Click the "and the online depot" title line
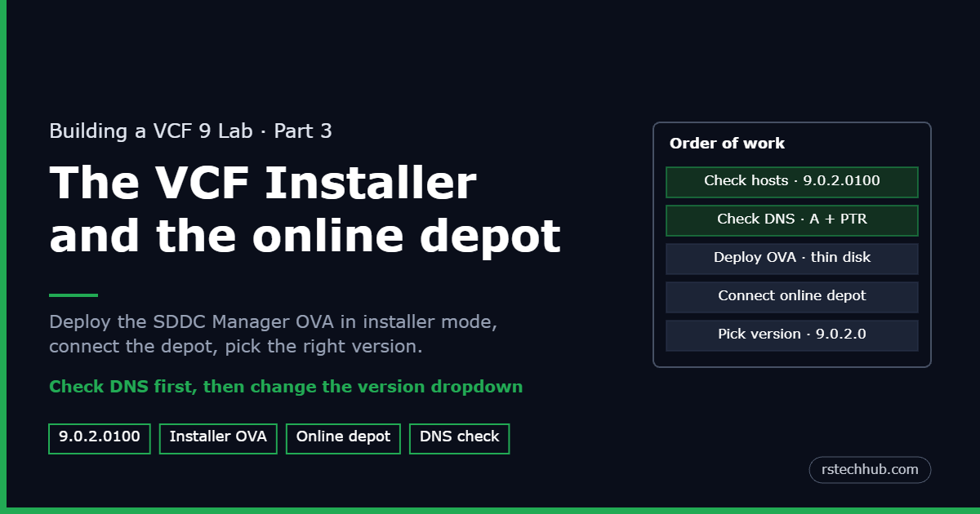This screenshot has height=514, width=980. (x=305, y=235)
